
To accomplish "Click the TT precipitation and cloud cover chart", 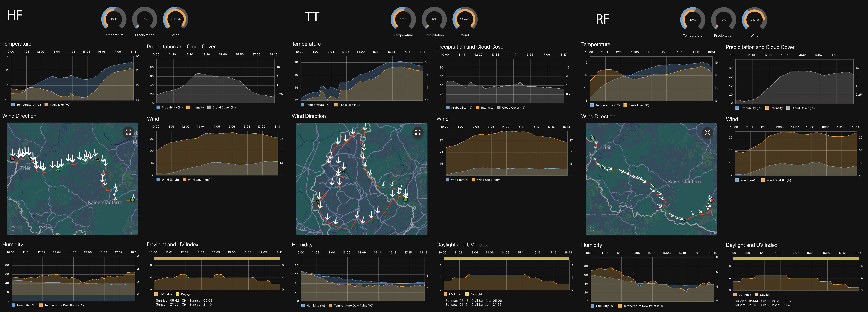I will [505, 81].
